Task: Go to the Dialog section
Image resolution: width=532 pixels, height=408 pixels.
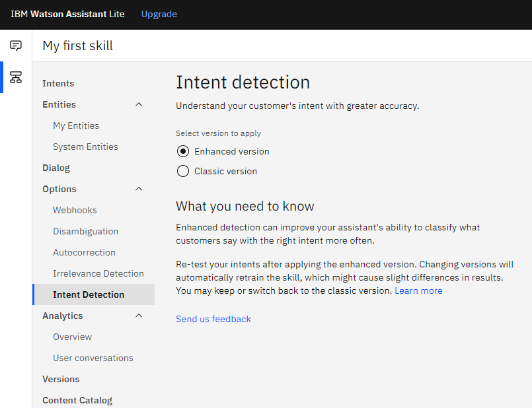Action: [x=56, y=168]
